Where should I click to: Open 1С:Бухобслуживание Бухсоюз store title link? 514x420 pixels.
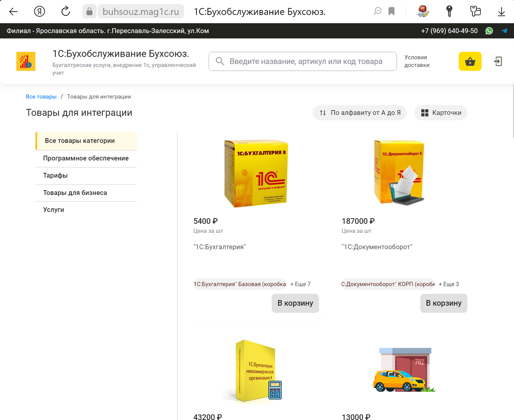pyautogui.click(x=121, y=54)
